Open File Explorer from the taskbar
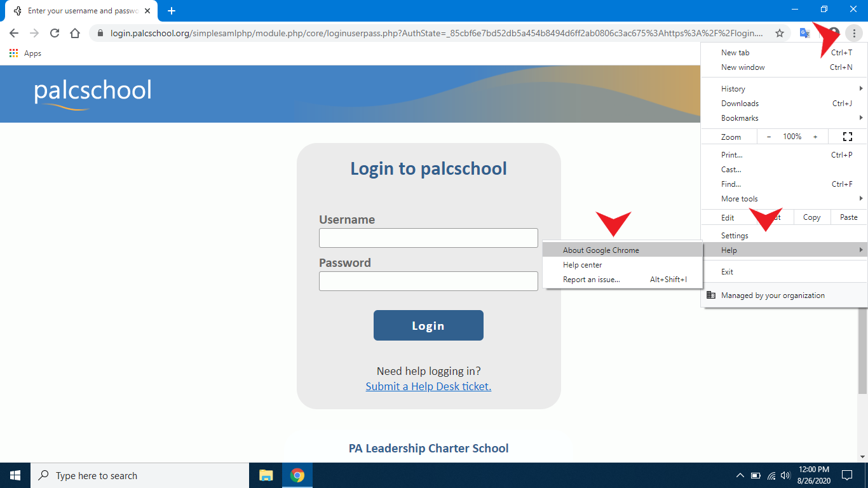The width and height of the screenshot is (868, 488). 266,475
